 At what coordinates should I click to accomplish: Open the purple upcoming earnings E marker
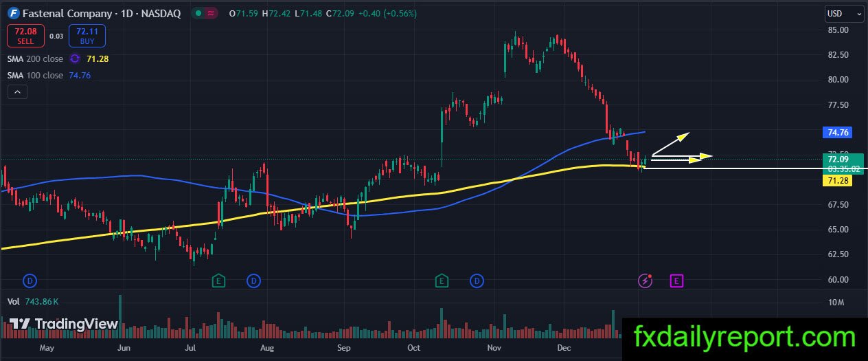point(677,280)
